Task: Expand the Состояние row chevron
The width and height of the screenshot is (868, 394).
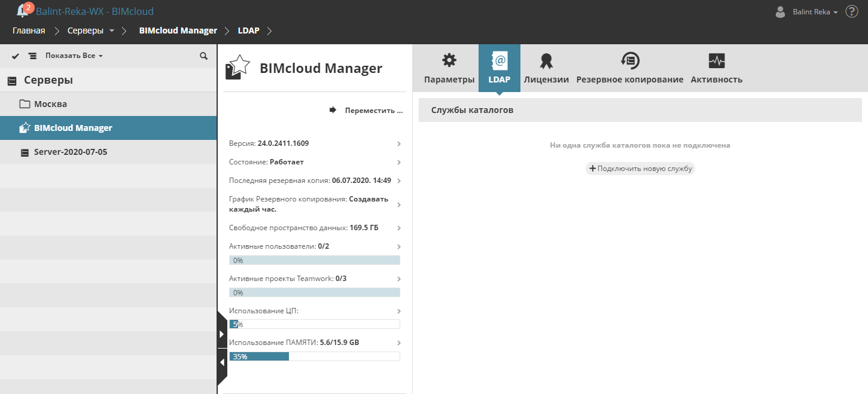Action: [399, 163]
